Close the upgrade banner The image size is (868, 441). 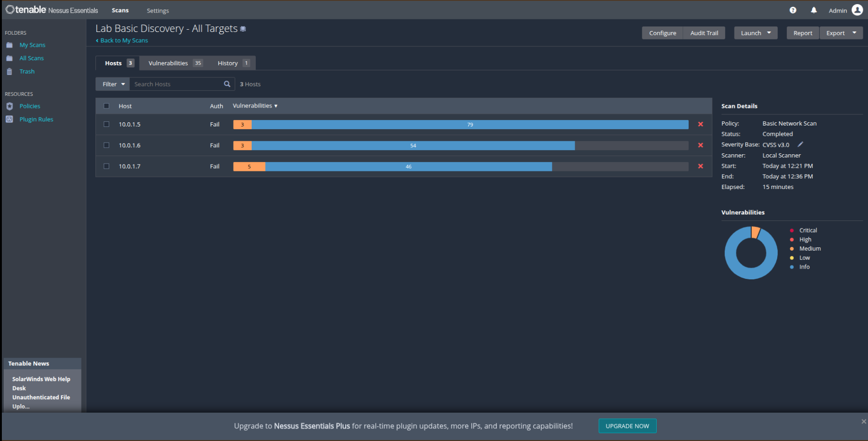pos(863,422)
